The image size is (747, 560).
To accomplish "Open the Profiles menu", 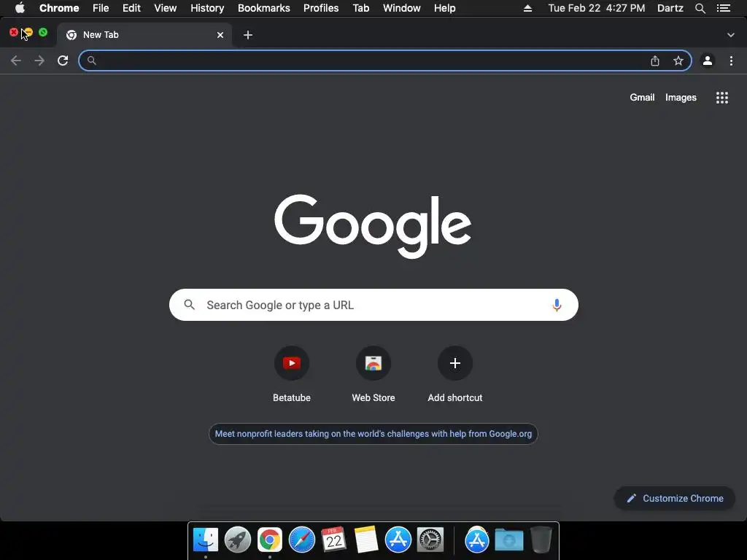I will coord(321,8).
